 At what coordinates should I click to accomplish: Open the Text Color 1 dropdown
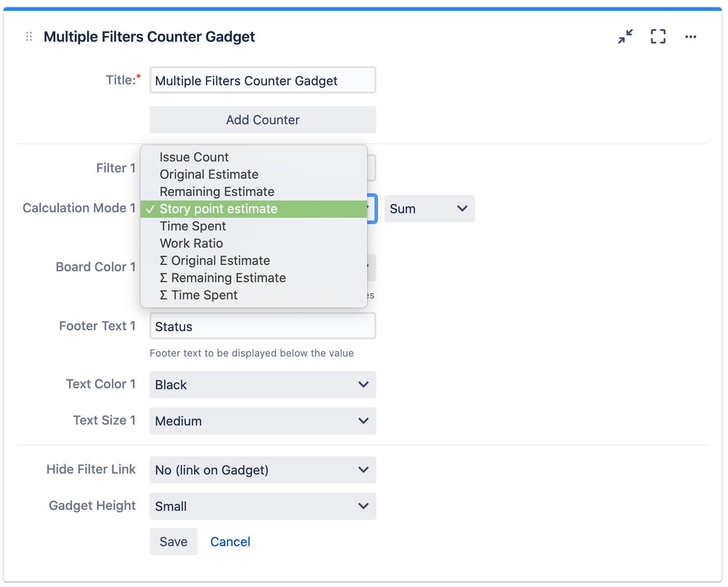coord(262,385)
